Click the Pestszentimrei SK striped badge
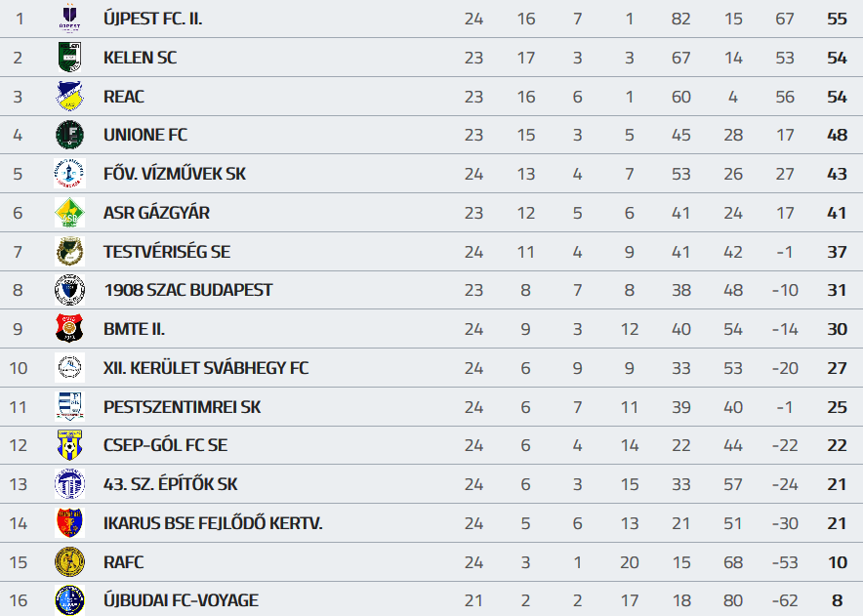Viewport: 863px width, 616px height. point(69,407)
